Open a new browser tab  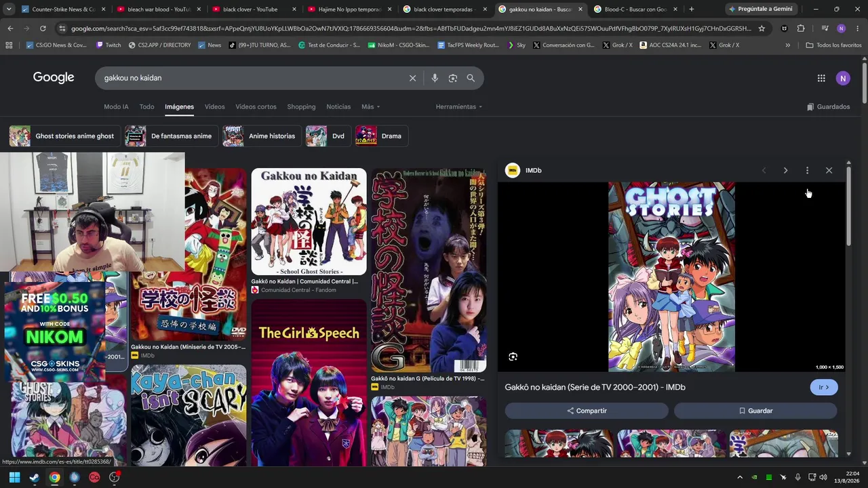691,9
